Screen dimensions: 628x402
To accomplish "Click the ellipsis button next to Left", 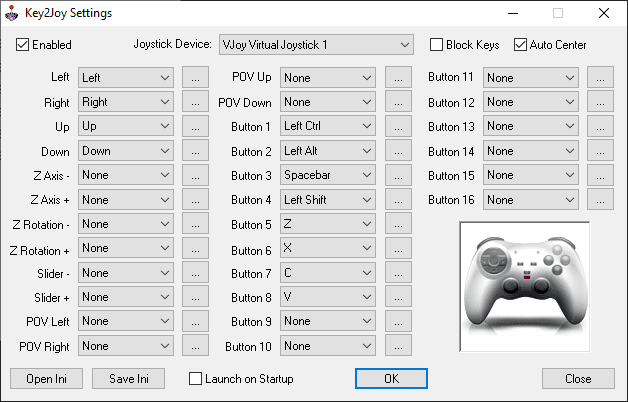I will [x=195, y=77].
